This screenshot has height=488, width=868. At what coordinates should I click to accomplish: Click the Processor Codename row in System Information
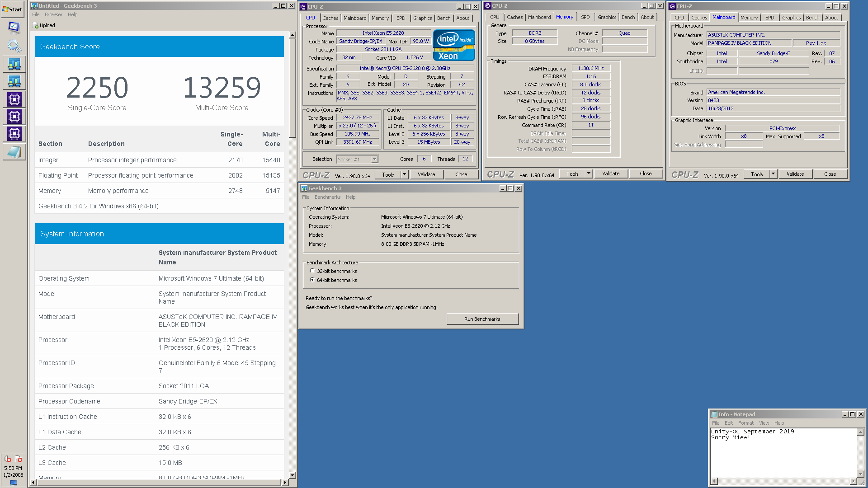(x=159, y=401)
